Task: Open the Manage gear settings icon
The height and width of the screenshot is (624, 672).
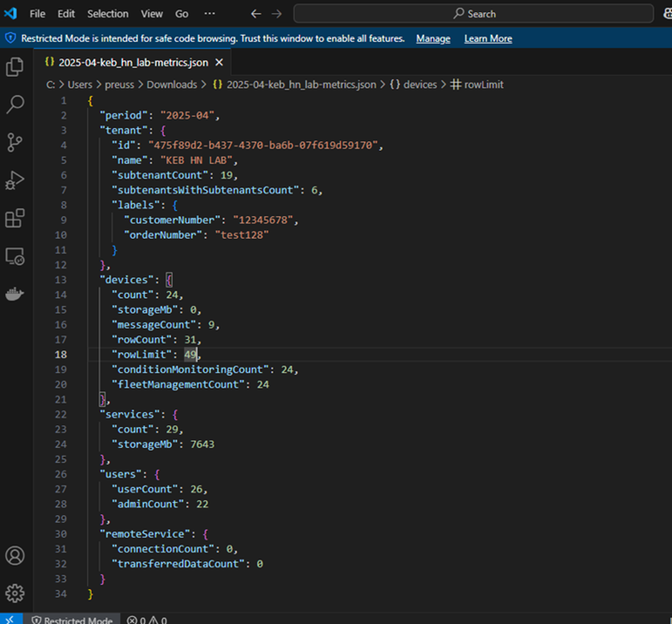Action: (x=15, y=593)
